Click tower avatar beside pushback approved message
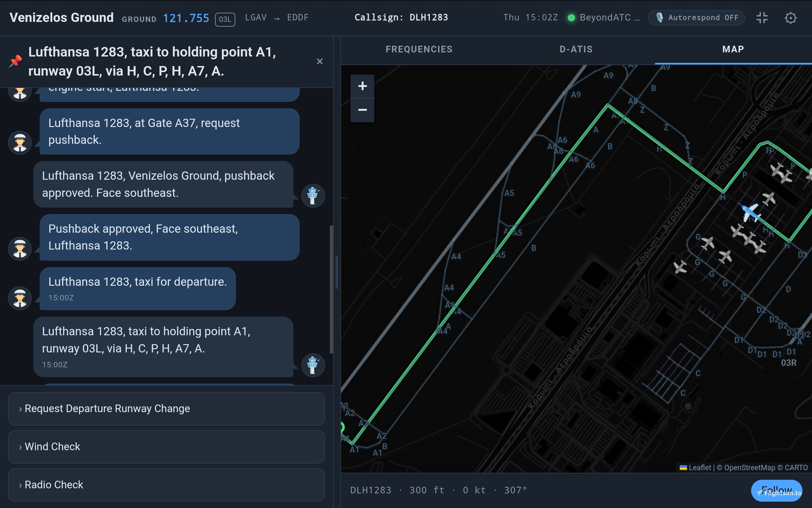The height and width of the screenshot is (508, 812). click(313, 196)
